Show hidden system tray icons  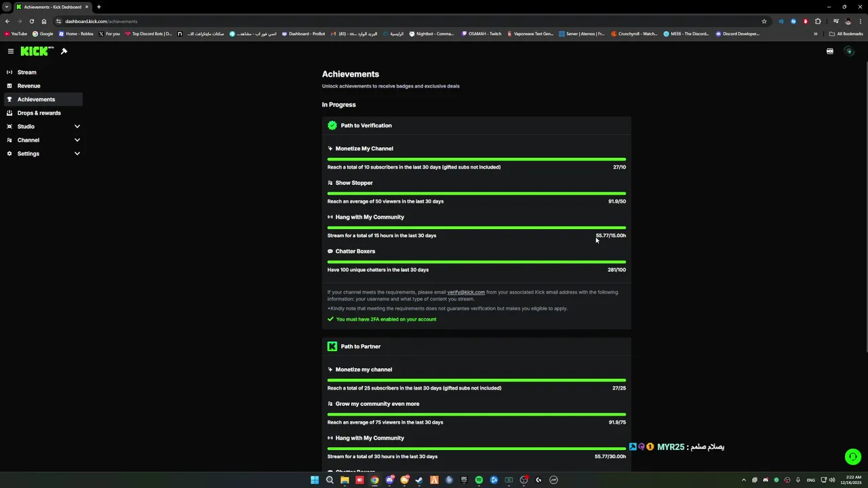tap(743, 480)
